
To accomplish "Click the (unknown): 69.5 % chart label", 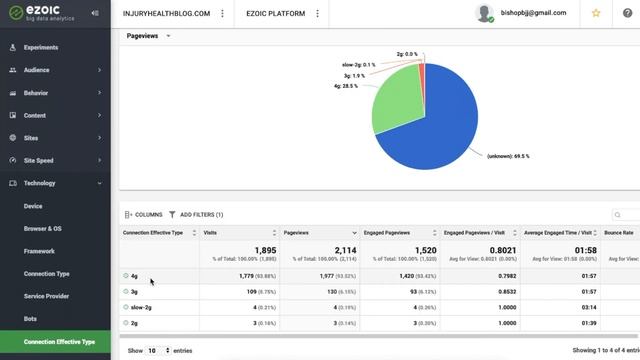I will [508, 156].
